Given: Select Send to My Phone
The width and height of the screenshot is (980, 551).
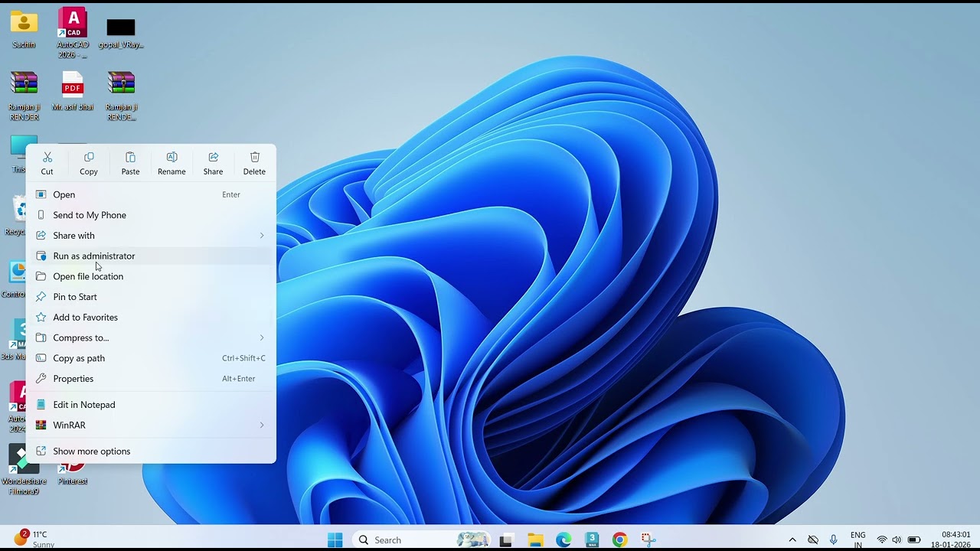Looking at the screenshot, I should click(x=151, y=215).
